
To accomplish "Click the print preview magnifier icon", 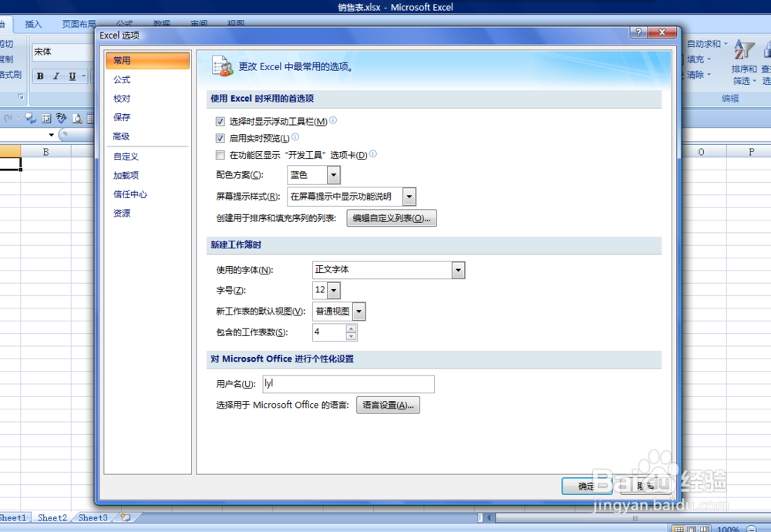I will pos(77,119).
